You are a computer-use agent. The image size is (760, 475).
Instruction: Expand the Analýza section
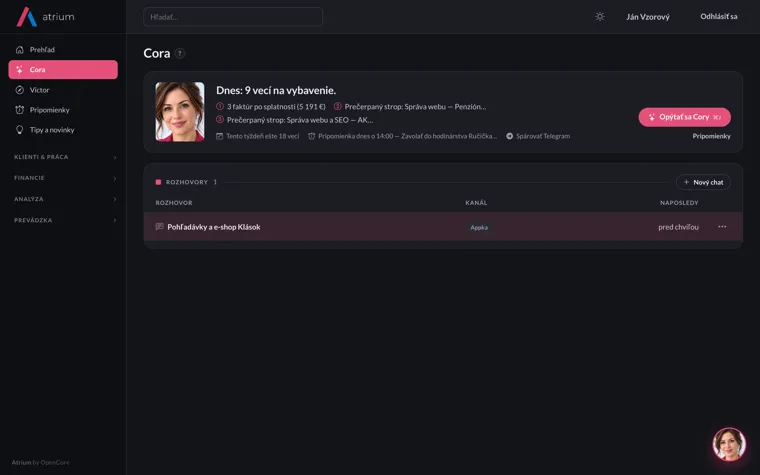pyautogui.click(x=65, y=199)
